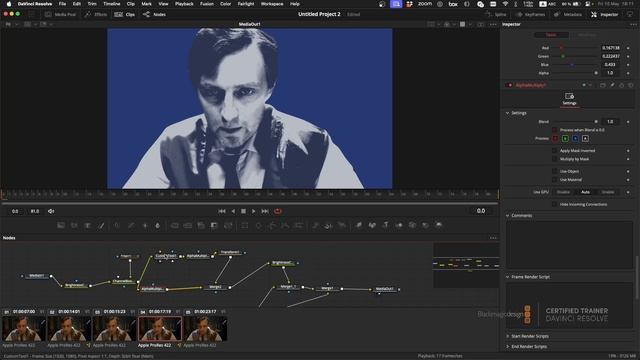Image resolution: width=640 pixels, height=360 pixels.
Task: Click the Zoom menu bar icon
Action: (424, 4)
